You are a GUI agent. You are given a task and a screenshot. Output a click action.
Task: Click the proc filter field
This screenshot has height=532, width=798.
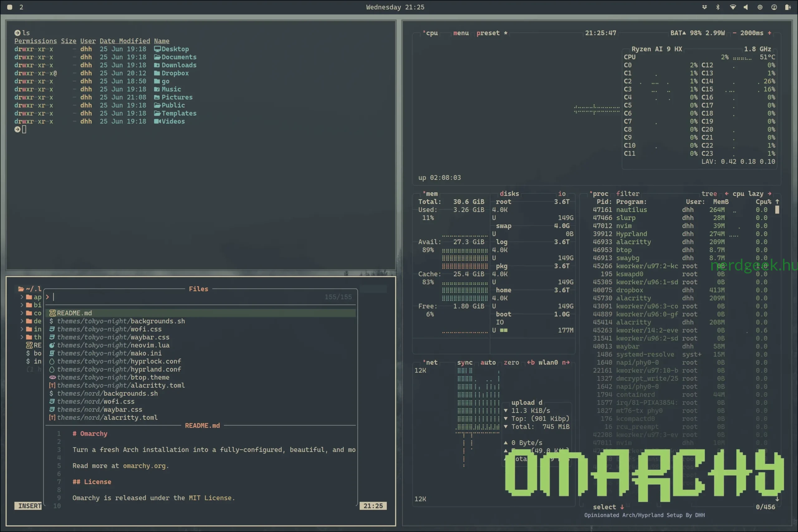628,194
